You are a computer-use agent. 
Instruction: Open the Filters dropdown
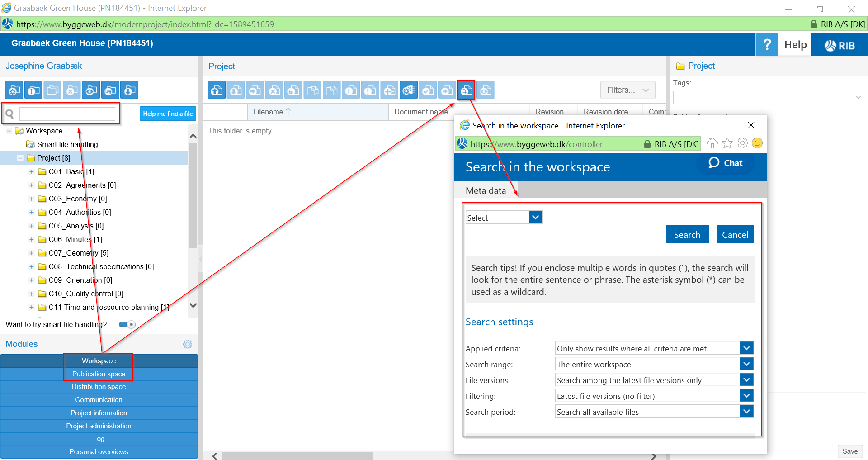click(x=627, y=90)
